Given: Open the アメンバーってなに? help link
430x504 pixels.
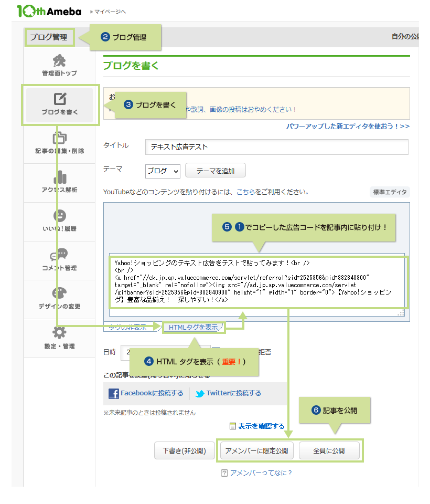Looking at the screenshot, I should click(261, 473).
